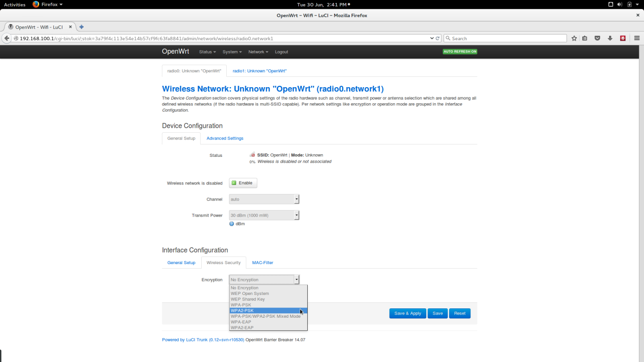
Task: Open the Network menu in navbar
Action: coord(258,52)
